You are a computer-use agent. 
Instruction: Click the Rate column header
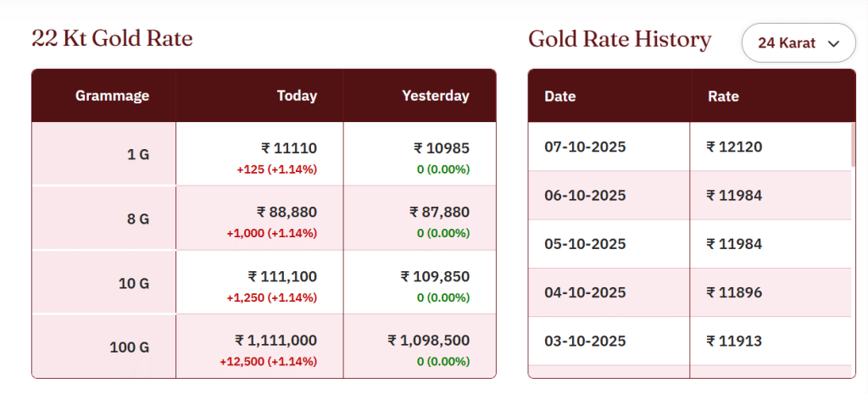(x=723, y=97)
